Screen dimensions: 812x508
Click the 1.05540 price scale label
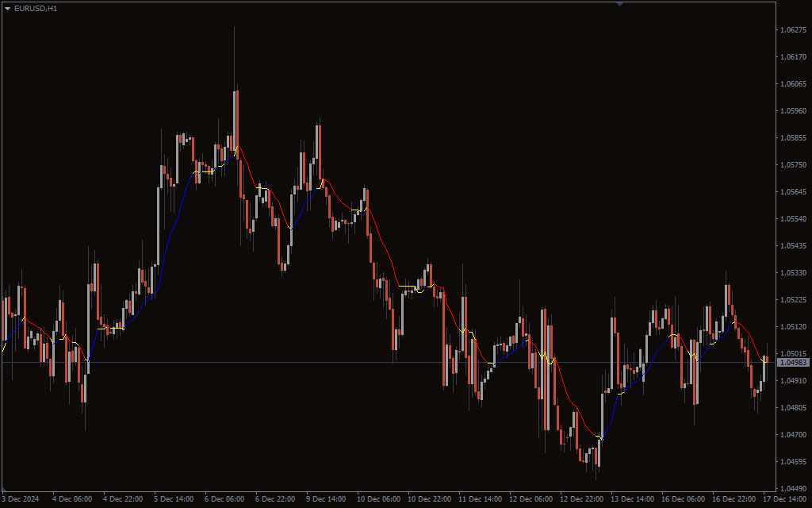(x=794, y=219)
